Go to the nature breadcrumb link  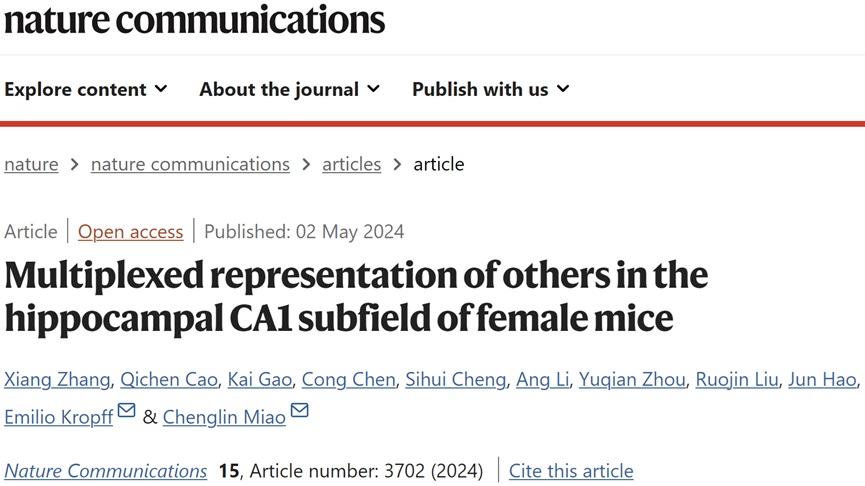tap(31, 164)
